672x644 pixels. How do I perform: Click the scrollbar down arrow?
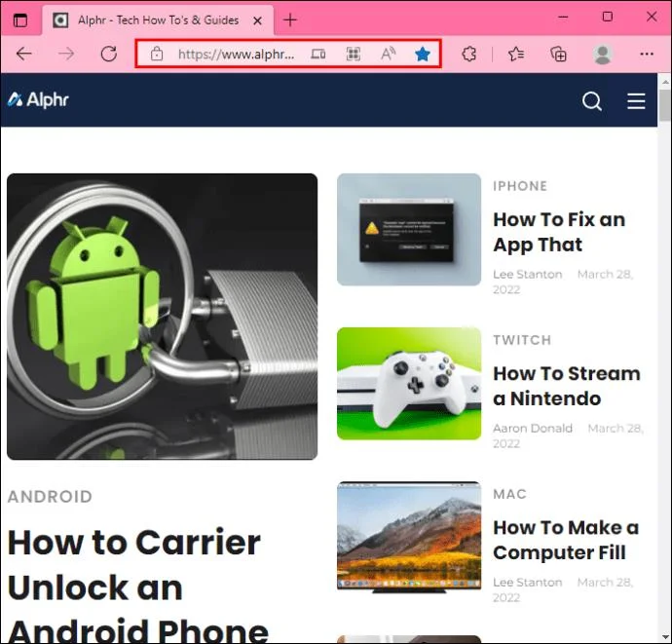665,636
